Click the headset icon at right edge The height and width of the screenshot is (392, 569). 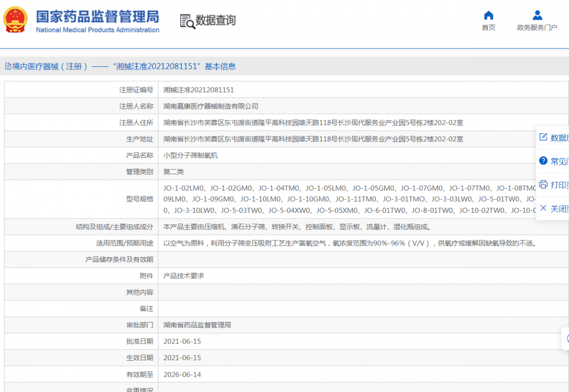coord(567,338)
